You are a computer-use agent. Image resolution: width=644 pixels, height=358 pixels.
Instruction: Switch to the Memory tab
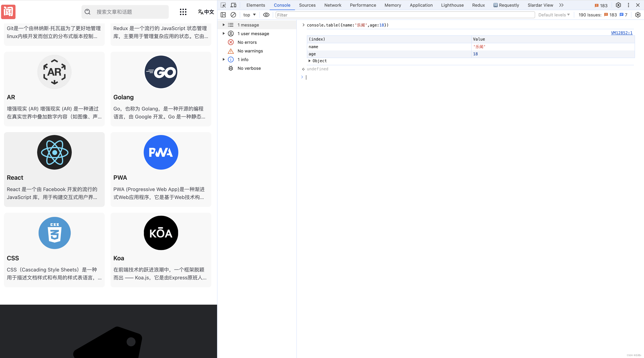click(393, 5)
